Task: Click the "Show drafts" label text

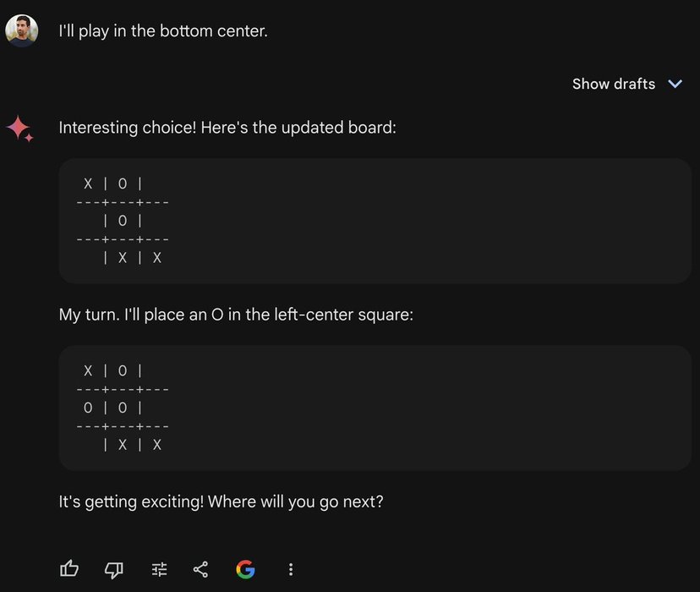Action: click(614, 84)
